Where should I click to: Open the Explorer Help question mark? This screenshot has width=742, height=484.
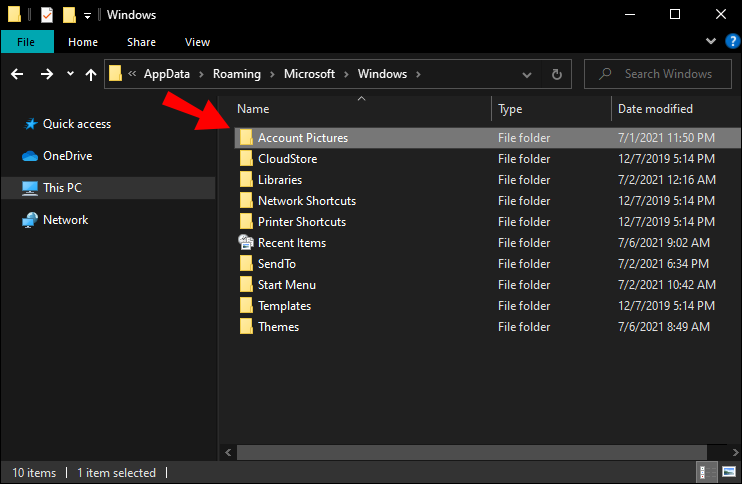(729, 42)
